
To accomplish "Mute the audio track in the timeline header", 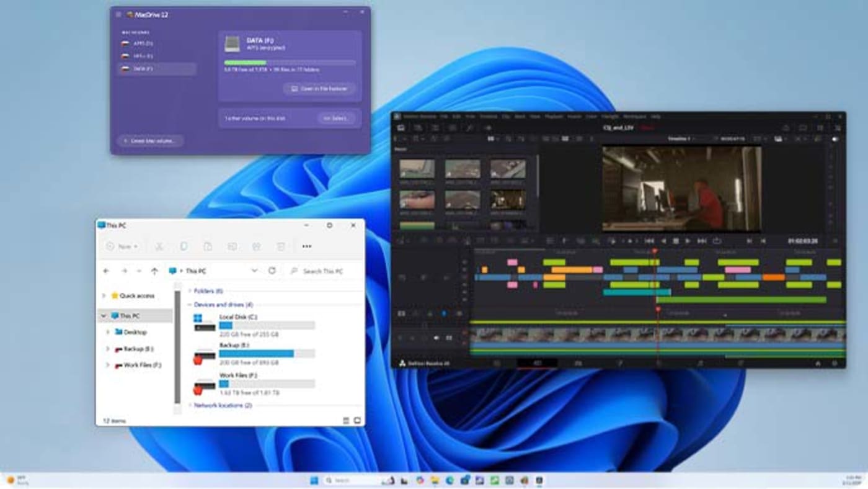I will pyautogui.click(x=436, y=338).
